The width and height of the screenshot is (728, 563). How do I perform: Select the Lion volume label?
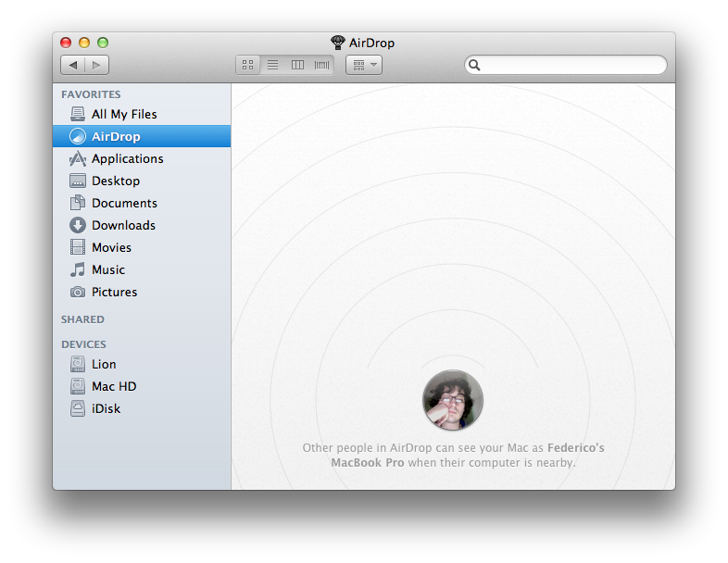[104, 364]
